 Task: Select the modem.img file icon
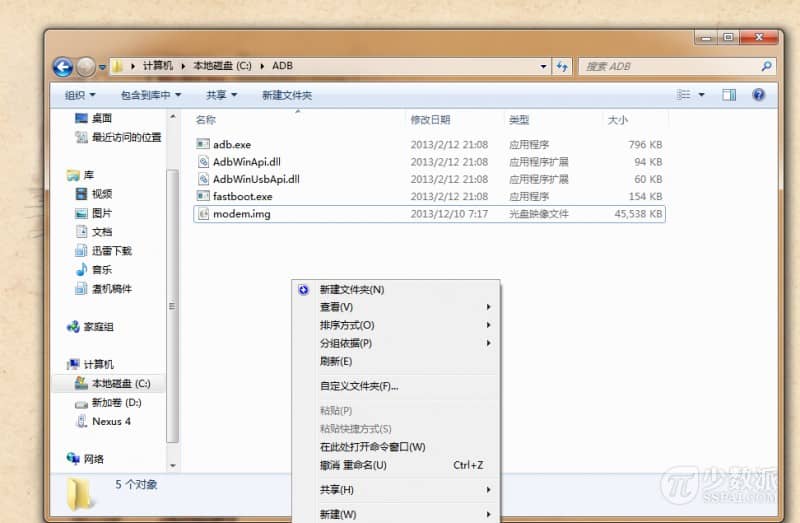point(203,214)
